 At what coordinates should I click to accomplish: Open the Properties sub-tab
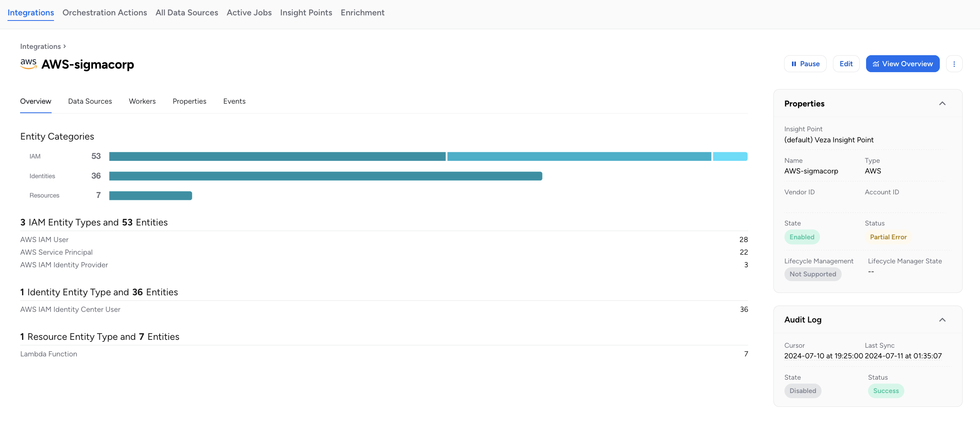pos(190,101)
